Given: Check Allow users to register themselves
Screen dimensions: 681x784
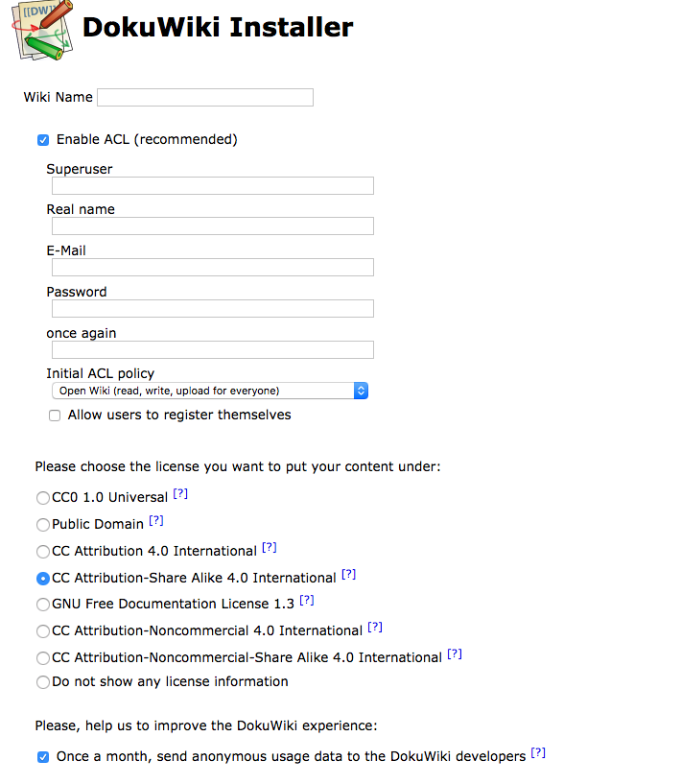Looking at the screenshot, I should [55, 416].
